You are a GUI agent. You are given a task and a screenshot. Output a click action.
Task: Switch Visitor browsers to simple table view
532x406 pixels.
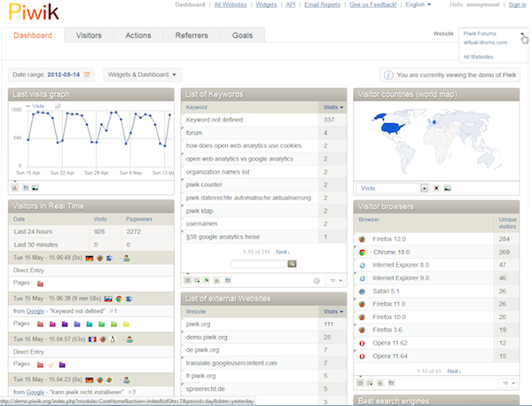click(x=360, y=383)
